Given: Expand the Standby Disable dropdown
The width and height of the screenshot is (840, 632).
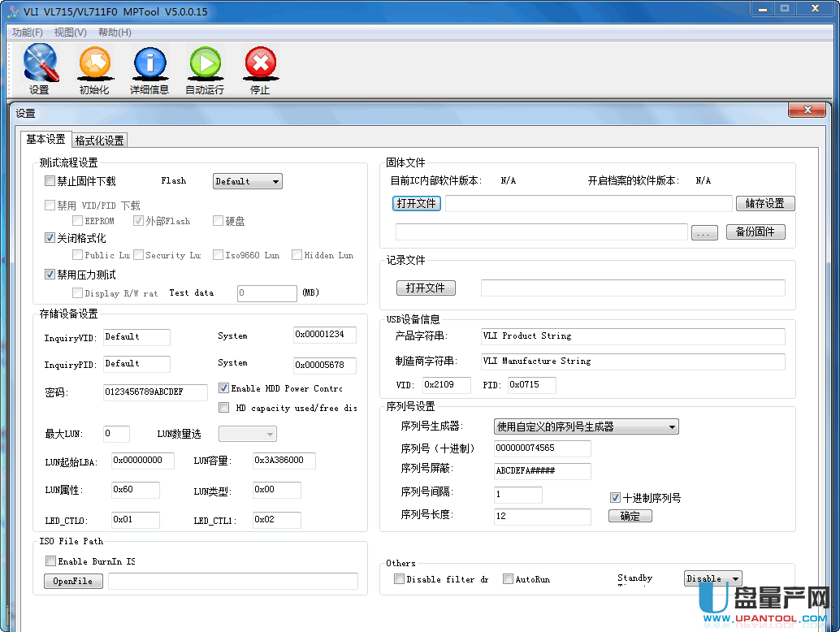Looking at the screenshot, I should [712, 579].
